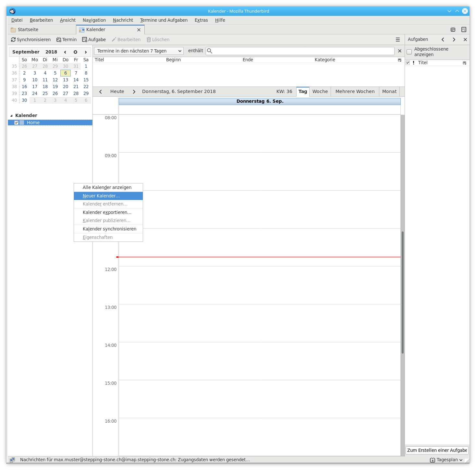Enable Abgeschlossene anzeigen checkbox

pyautogui.click(x=409, y=52)
